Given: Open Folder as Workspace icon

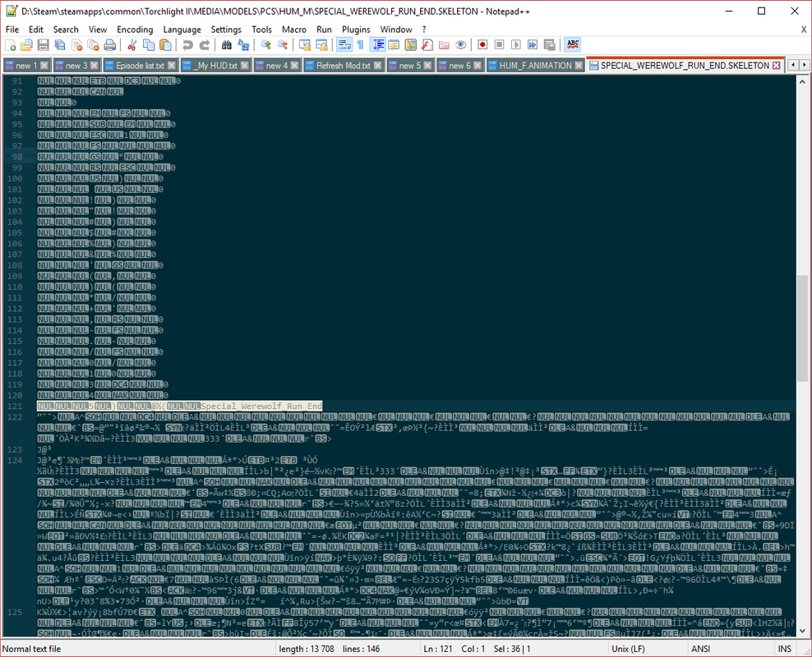Looking at the screenshot, I should point(444,45).
